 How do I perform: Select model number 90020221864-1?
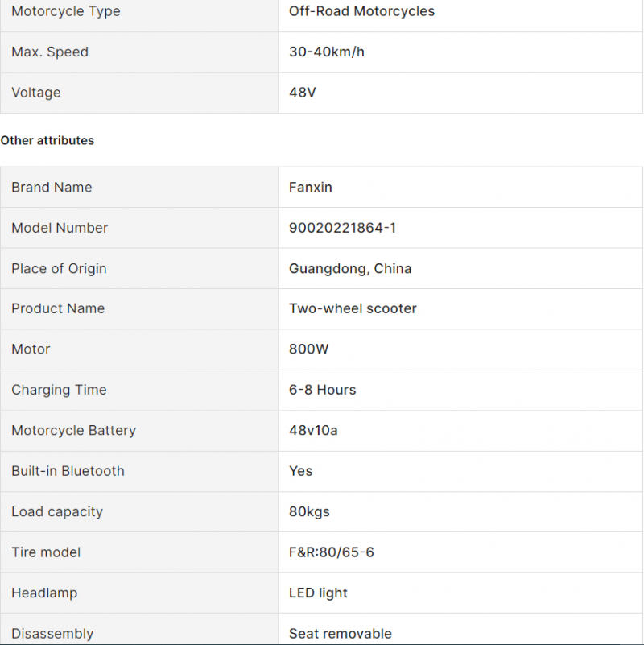pos(343,228)
